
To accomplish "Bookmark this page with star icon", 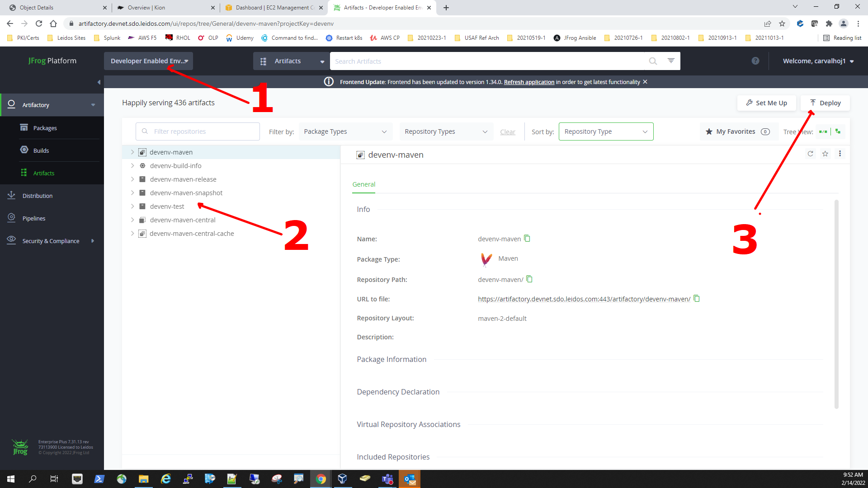I will pyautogui.click(x=782, y=23).
